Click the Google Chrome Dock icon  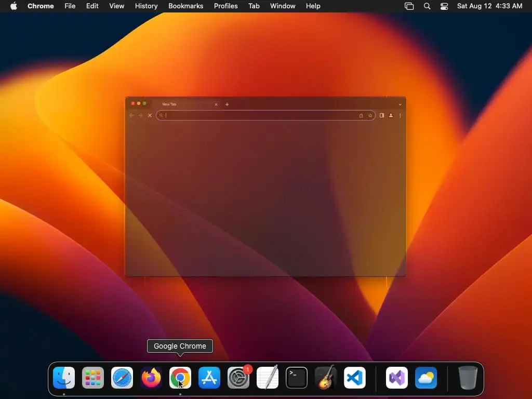(x=180, y=378)
